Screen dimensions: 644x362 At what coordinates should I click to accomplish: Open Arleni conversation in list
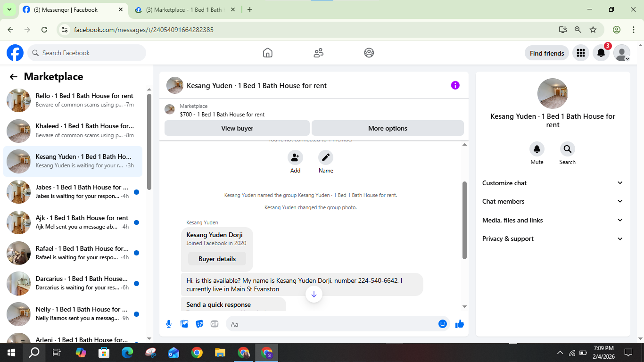73,337
